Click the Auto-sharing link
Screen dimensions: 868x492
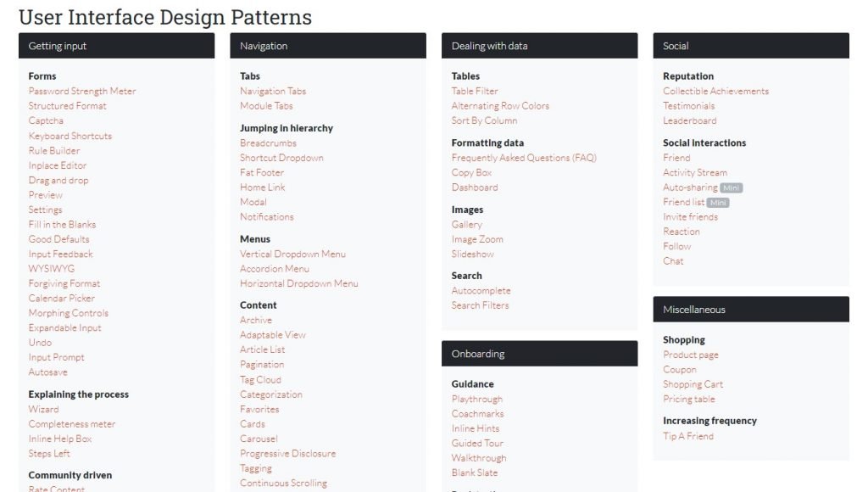[x=690, y=187]
